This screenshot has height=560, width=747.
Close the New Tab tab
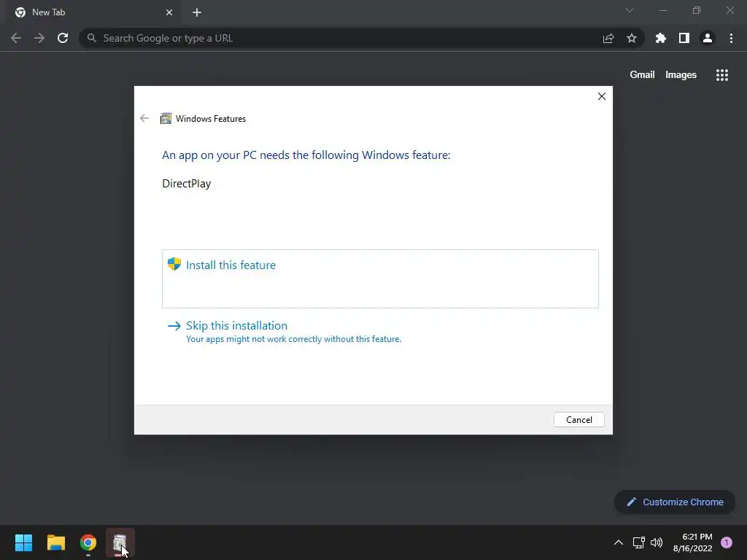(x=169, y=12)
